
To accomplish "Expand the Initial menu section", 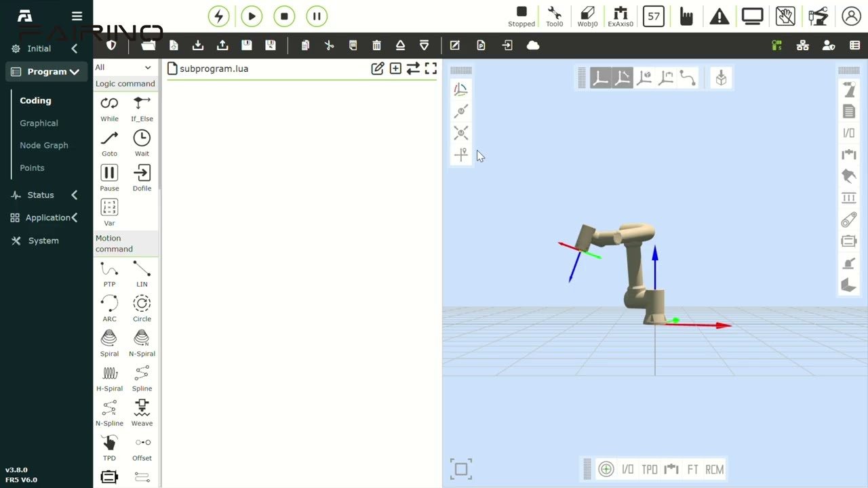I will coord(44,49).
